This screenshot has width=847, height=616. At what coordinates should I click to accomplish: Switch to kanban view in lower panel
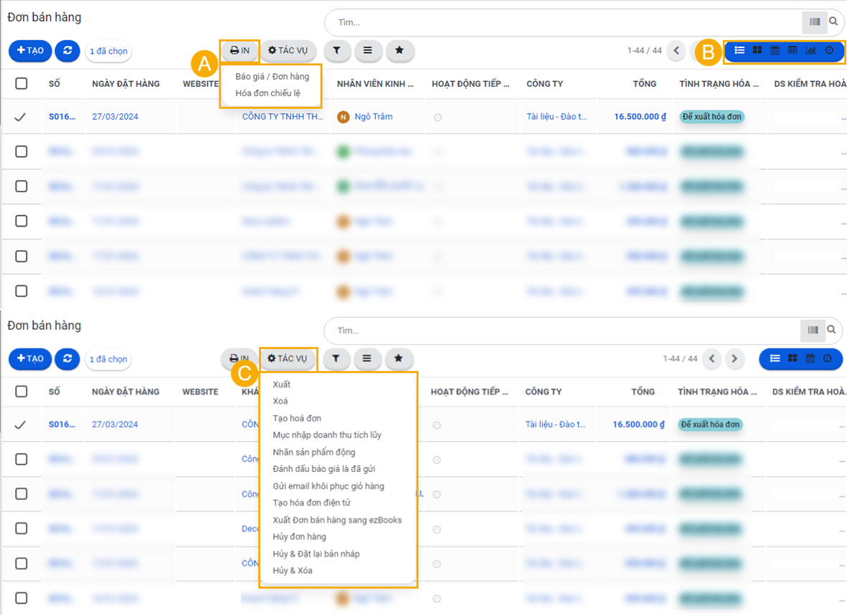click(x=792, y=359)
